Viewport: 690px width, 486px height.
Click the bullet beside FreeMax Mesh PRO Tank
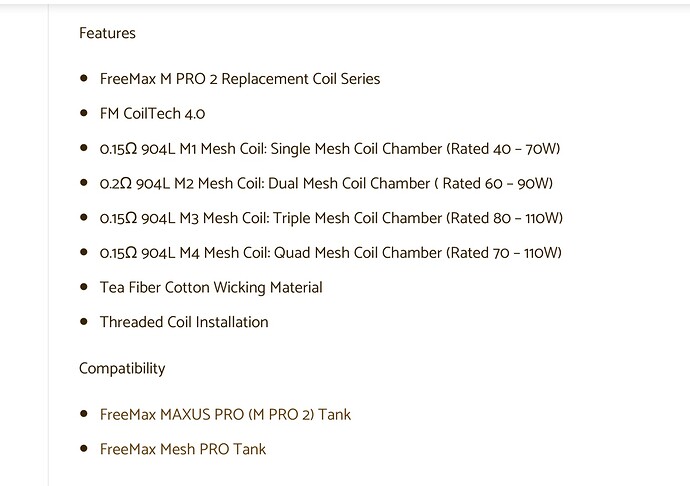pos(84,449)
